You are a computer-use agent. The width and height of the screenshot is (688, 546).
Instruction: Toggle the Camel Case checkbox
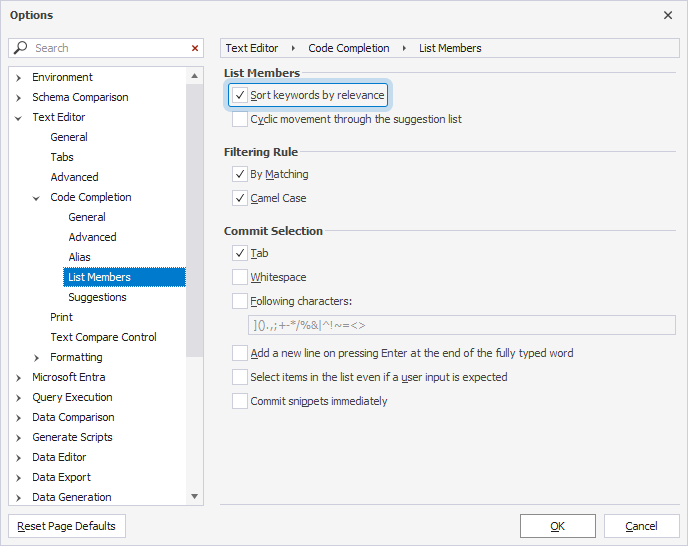click(240, 198)
